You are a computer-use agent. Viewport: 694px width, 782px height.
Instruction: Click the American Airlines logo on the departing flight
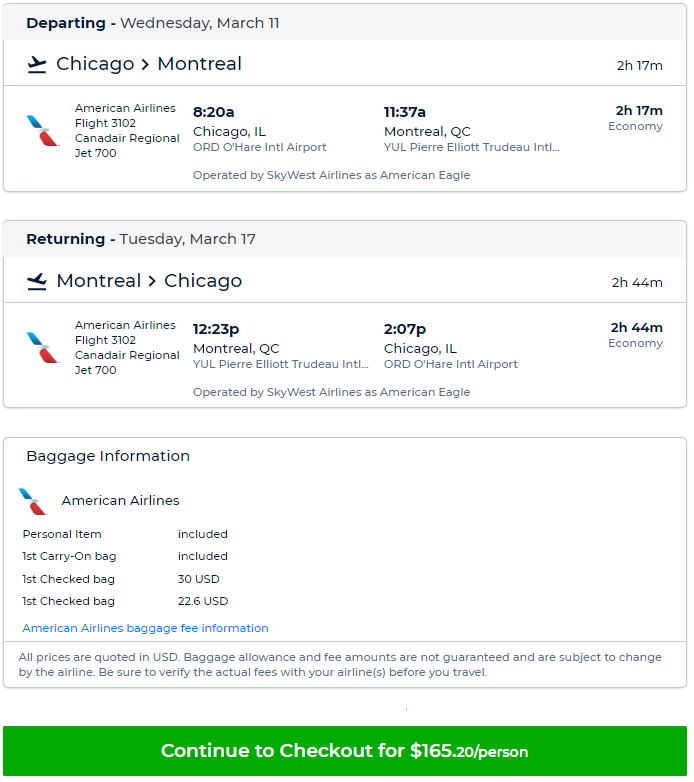[43, 131]
